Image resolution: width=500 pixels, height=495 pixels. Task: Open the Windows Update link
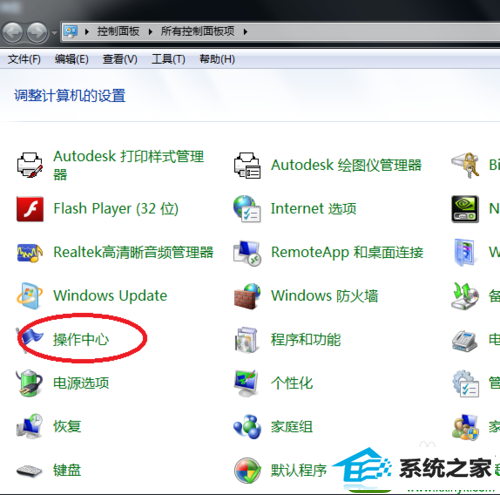pos(110,296)
